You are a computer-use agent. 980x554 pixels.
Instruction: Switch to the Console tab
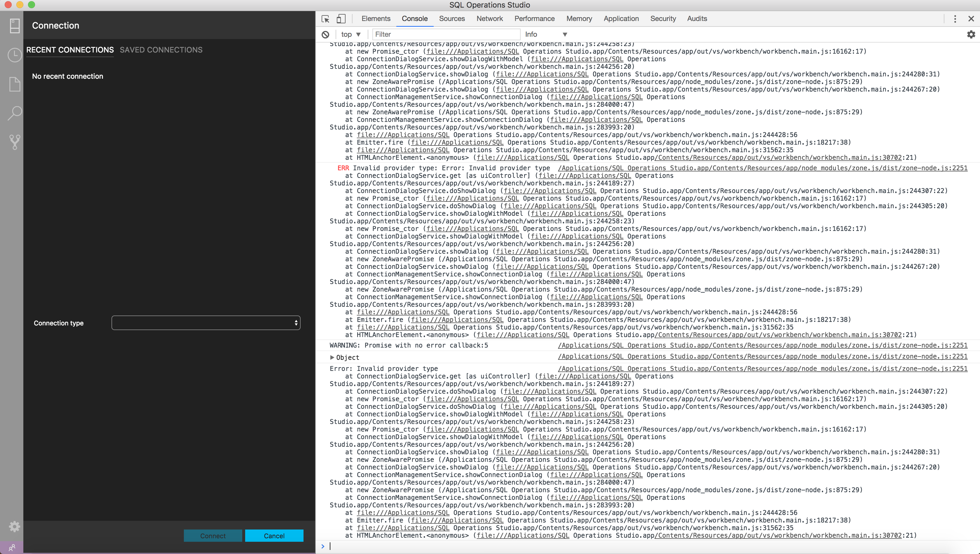415,19
